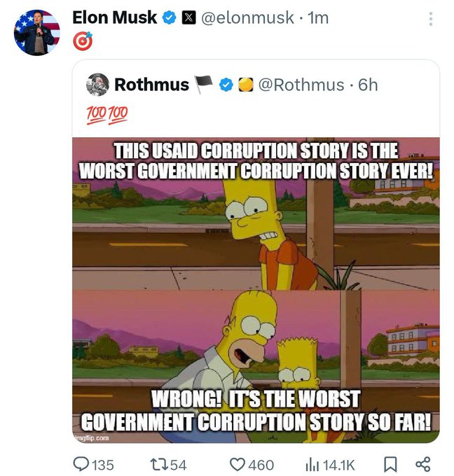Open the quoted post's 6h timestamp
Viewport: 454px width, 476px height.
click(x=368, y=85)
